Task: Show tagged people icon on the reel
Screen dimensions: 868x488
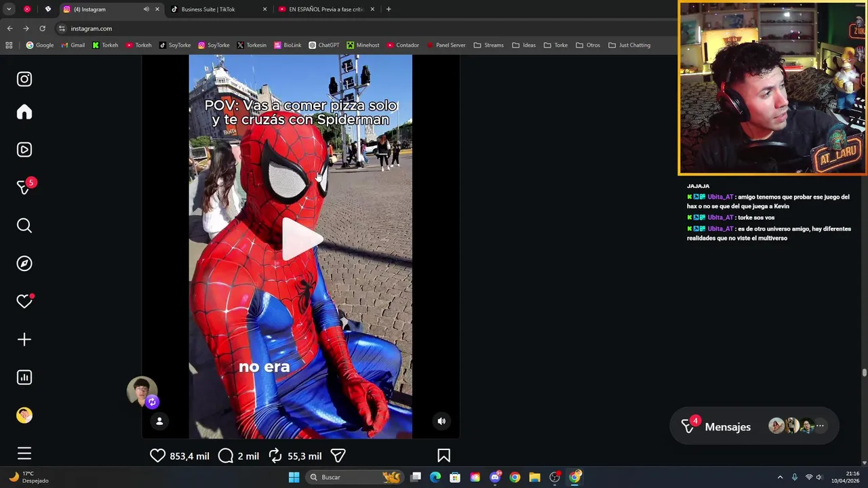Action: (x=159, y=421)
